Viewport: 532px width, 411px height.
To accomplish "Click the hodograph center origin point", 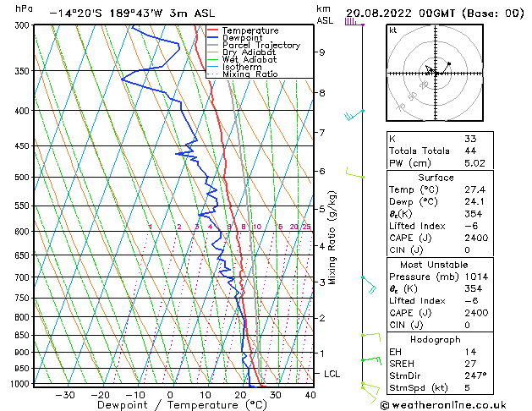I will 436,74.
